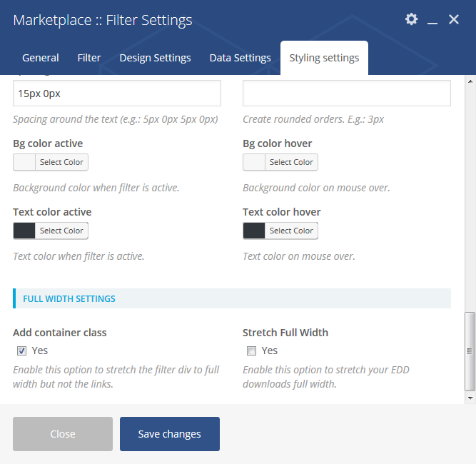Select the Styling settings tab
This screenshot has height=464, width=476.
324,58
